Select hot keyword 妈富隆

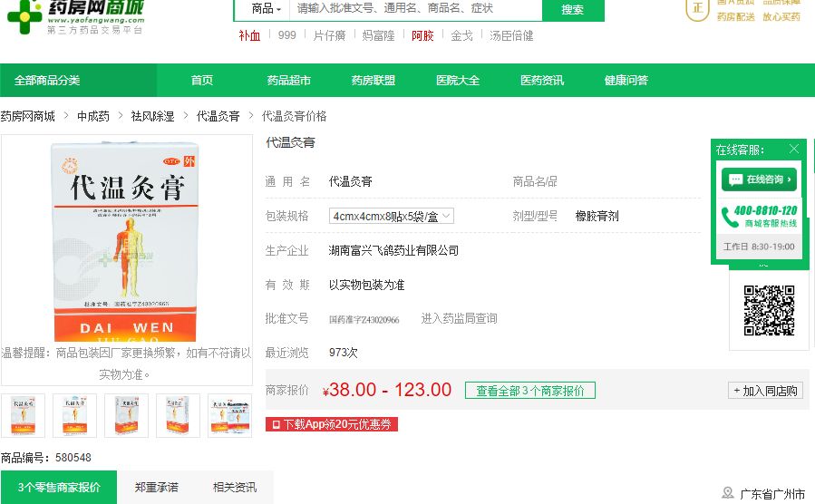click(x=378, y=35)
